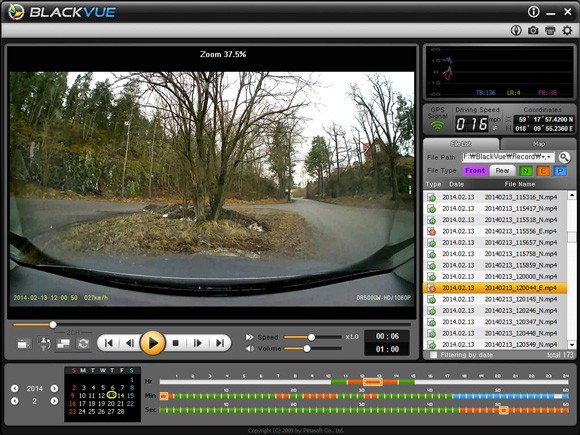
Task: Click the speed fast-forward icon
Action: (x=250, y=337)
